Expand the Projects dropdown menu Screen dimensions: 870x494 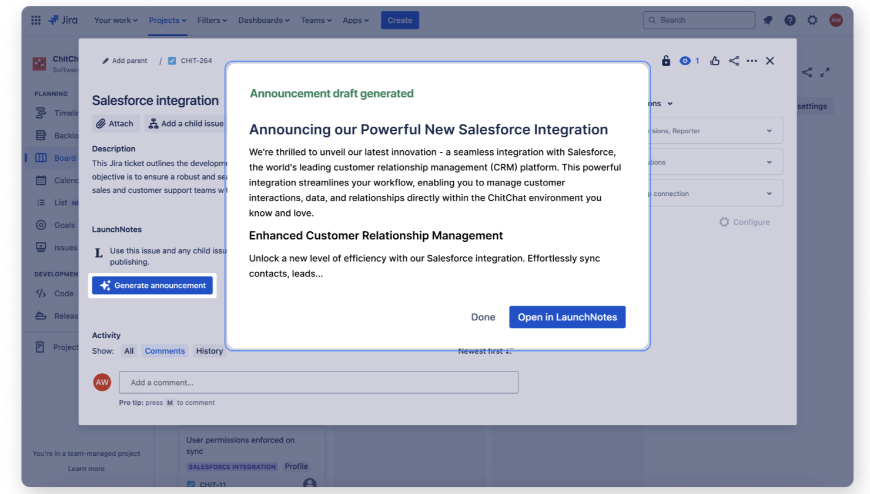[x=168, y=20]
